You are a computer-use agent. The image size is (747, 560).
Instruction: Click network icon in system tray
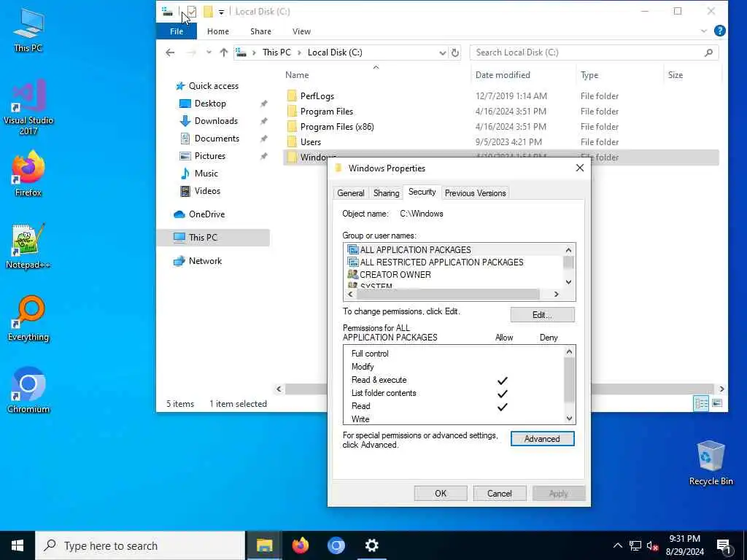(x=635, y=546)
